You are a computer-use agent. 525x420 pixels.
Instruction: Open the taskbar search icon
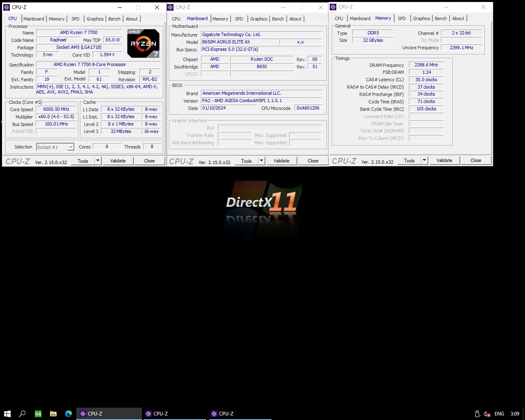(23, 413)
